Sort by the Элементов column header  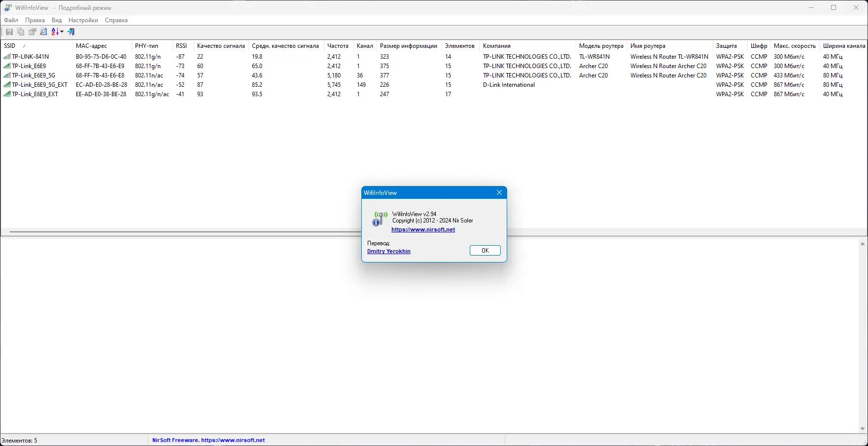[x=460, y=46]
